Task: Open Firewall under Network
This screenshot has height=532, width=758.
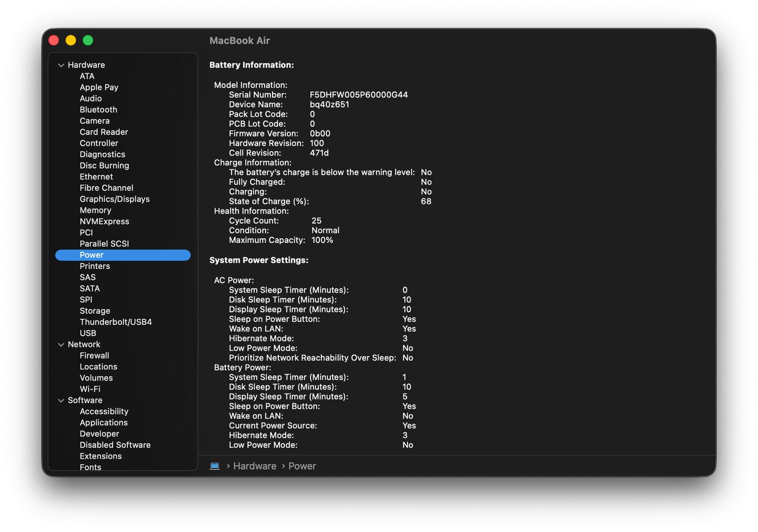Action: tap(94, 356)
